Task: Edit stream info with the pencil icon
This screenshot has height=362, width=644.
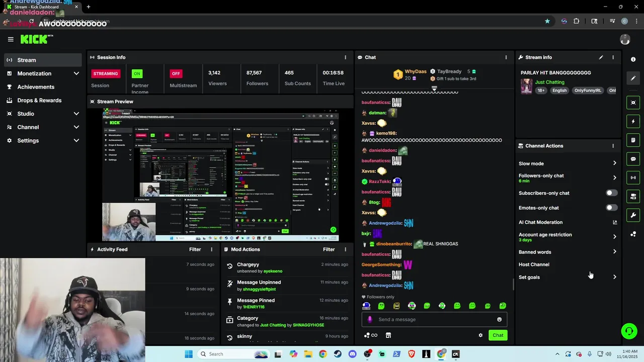Action: click(601, 57)
